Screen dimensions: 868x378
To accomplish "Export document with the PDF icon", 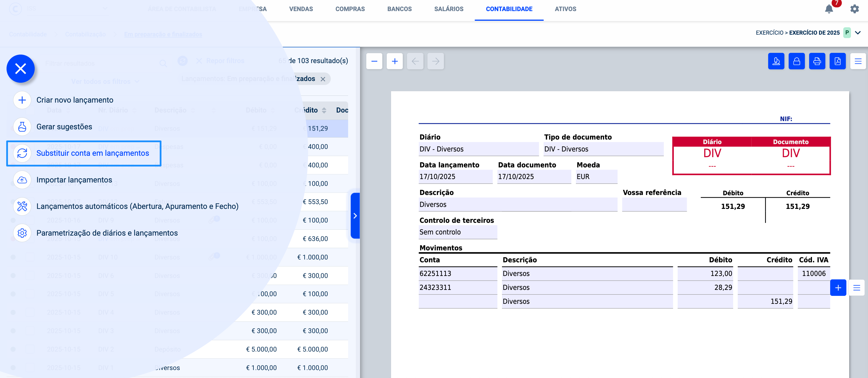I will [x=837, y=61].
